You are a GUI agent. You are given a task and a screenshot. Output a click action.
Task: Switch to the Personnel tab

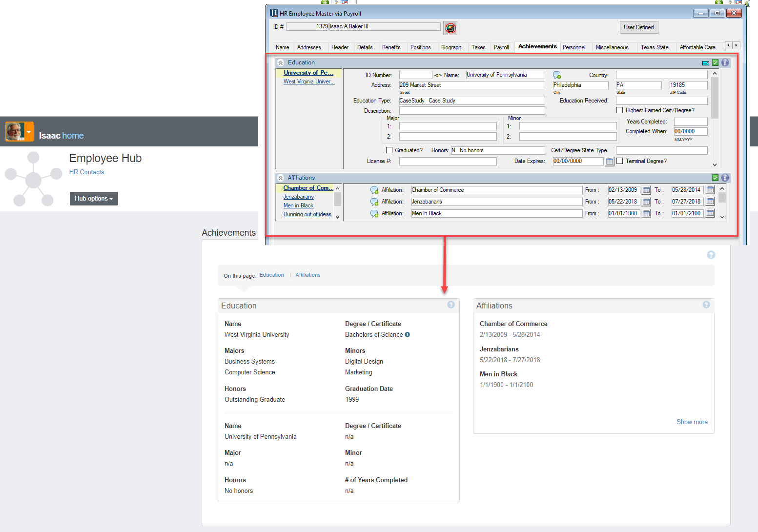(x=574, y=47)
